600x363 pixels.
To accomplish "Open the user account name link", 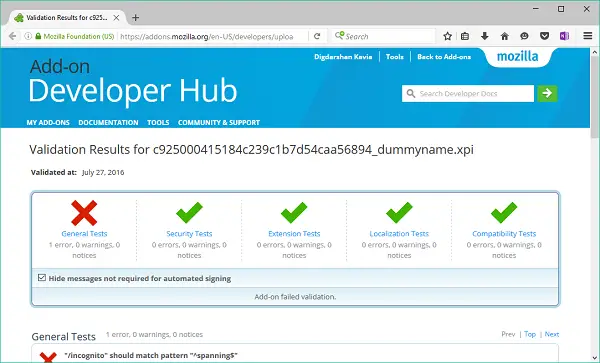I will [x=343, y=57].
